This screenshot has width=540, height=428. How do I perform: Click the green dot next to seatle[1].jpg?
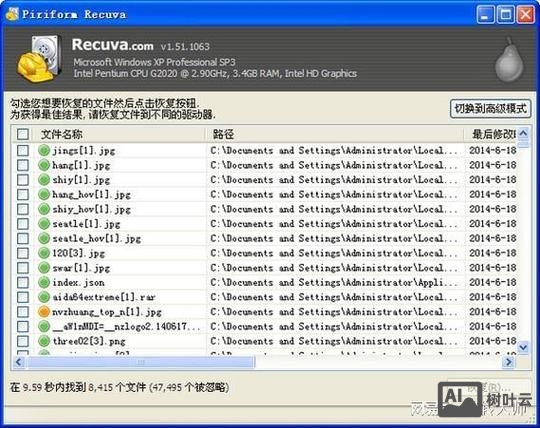pyautogui.click(x=44, y=224)
